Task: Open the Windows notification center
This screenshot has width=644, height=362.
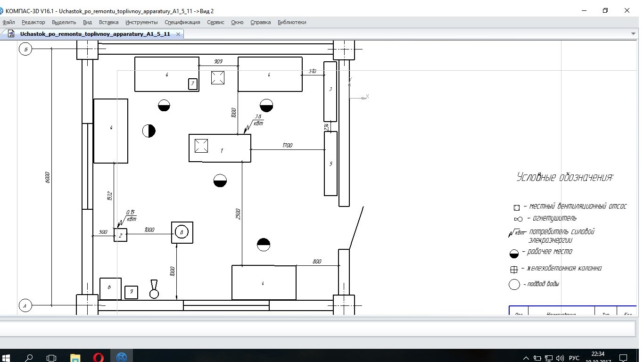Action: (624, 358)
